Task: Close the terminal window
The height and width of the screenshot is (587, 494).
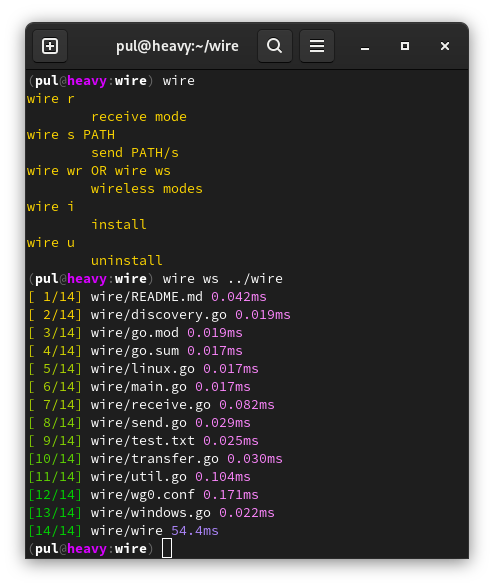Action: coord(445,46)
